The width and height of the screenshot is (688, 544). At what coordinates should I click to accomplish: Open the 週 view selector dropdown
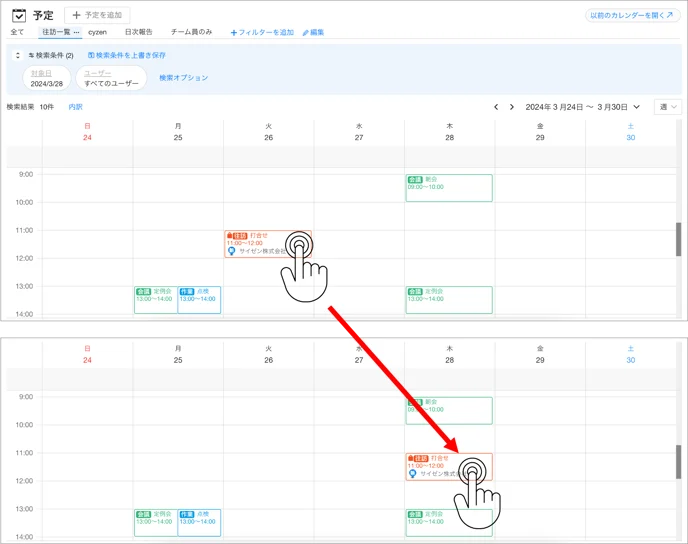tap(668, 107)
